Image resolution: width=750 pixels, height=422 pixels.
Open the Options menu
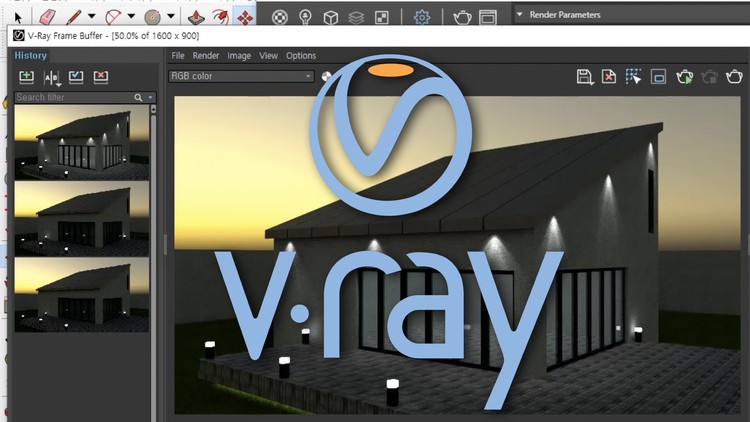point(301,56)
